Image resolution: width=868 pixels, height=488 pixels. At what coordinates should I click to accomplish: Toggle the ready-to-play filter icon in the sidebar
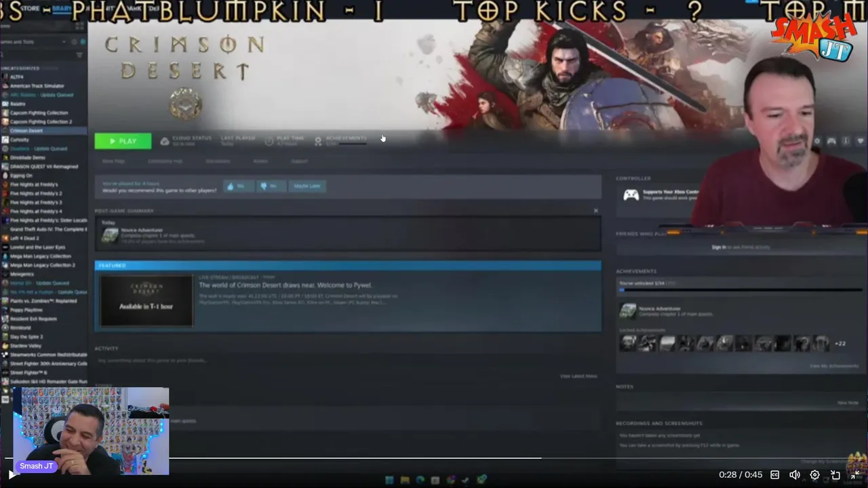tap(81, 42)
